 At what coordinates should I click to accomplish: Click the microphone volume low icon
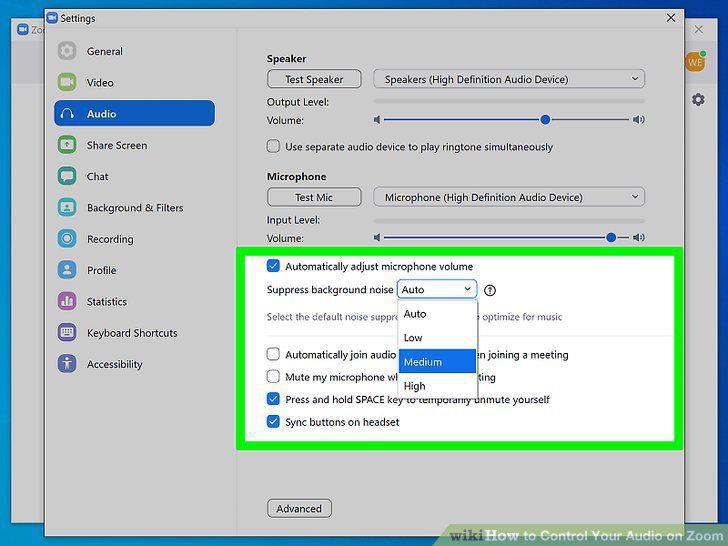point(377,238)
